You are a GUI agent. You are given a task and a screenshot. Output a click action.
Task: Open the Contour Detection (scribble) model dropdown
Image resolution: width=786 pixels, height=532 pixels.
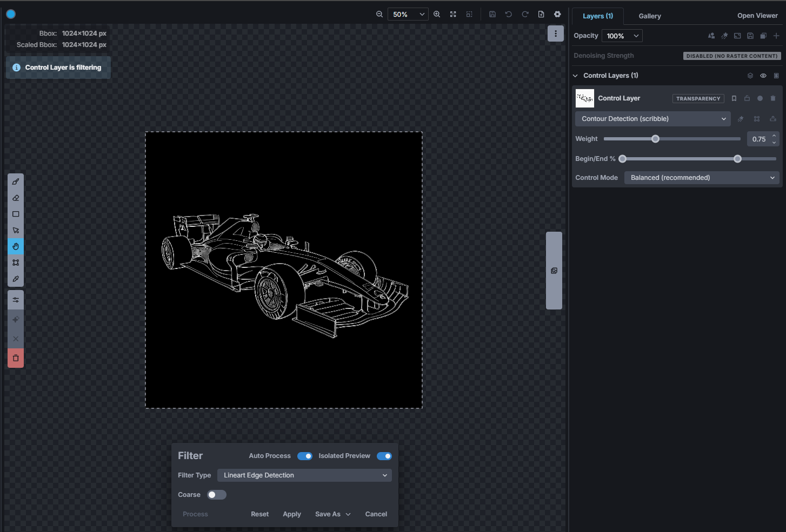pyautogui.click(x=653, y=119)
